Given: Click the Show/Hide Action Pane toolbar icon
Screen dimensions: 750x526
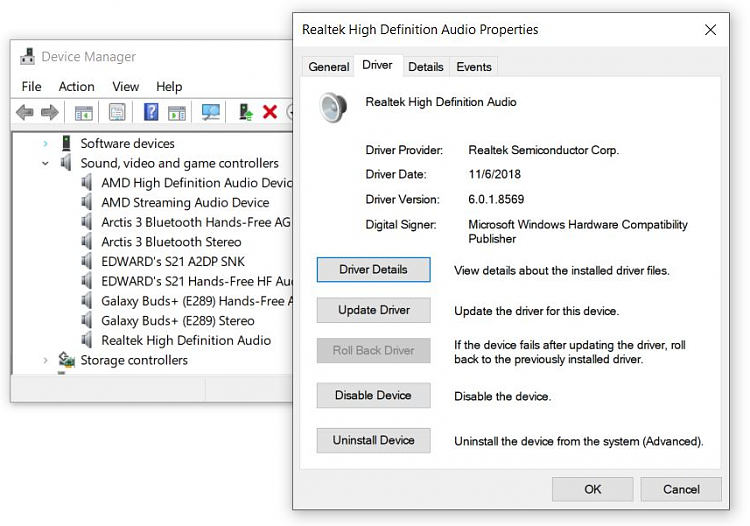Looking at the screenshot, I should (x=177, y=113).
